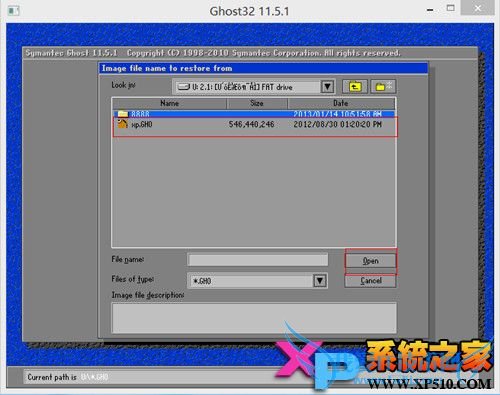
Task: Open Ghost32 window system menu icon
Action: (13, 11)
